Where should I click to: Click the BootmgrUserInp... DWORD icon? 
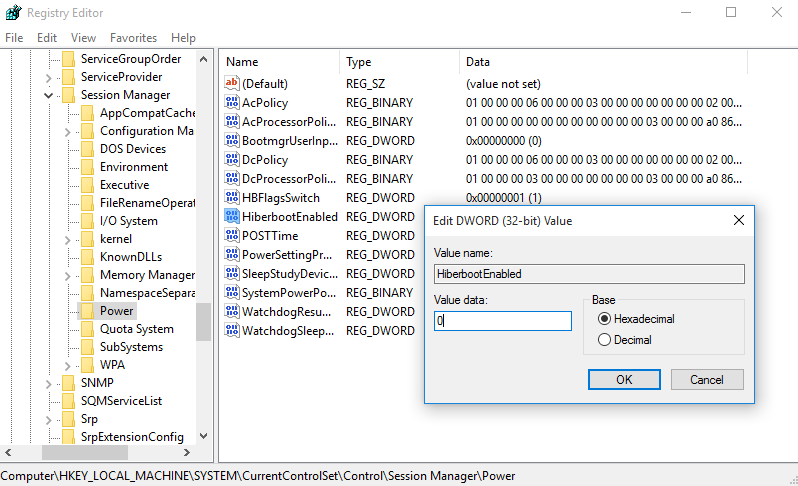click(x=232, y=140)
